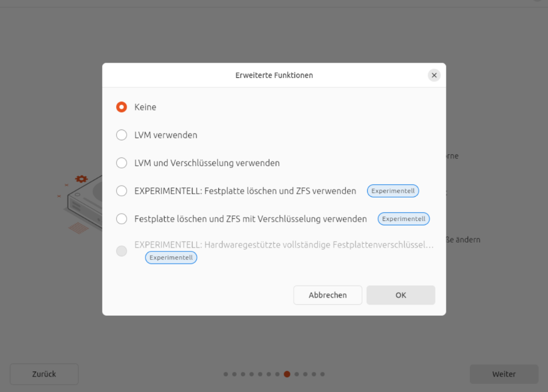Screen dimensions: 548x392
Task: Click the orange gear icon above drive
Action: click(x=82, y=179)
